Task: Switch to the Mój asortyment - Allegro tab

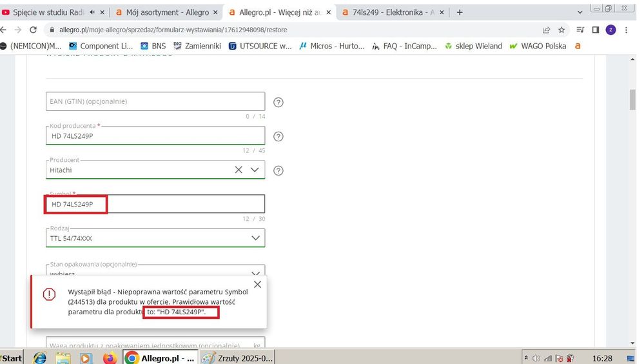Action: (167, 12)
